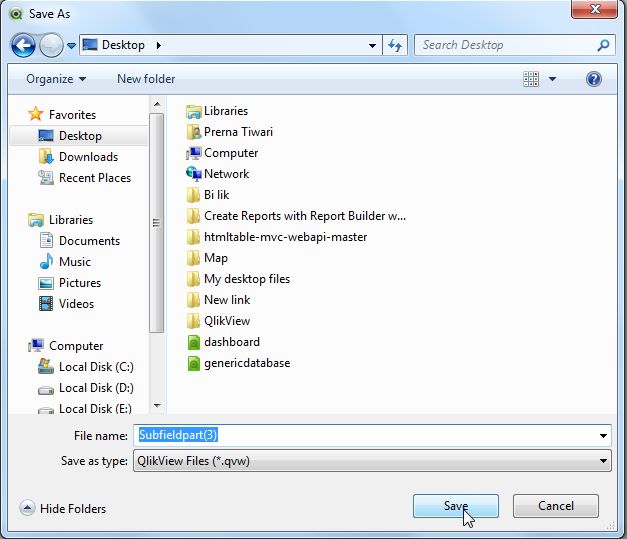Select Music library in navigation pane

coord(65,262)
